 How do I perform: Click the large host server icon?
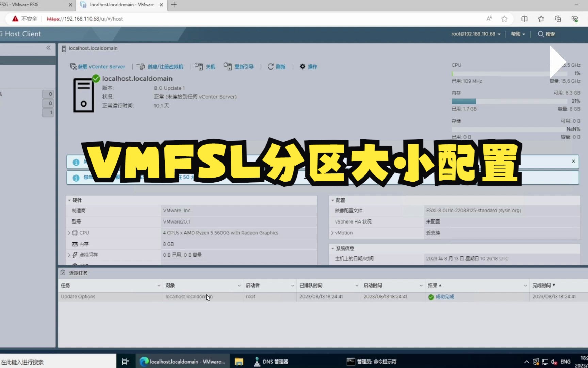(x=84, y=95)
